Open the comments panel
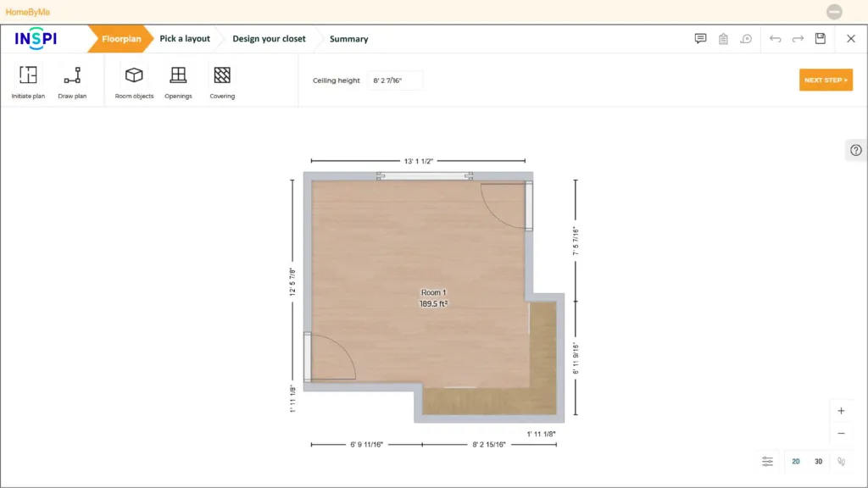The height and width of the screenshot is (488, 868). [x=700, y=39]
